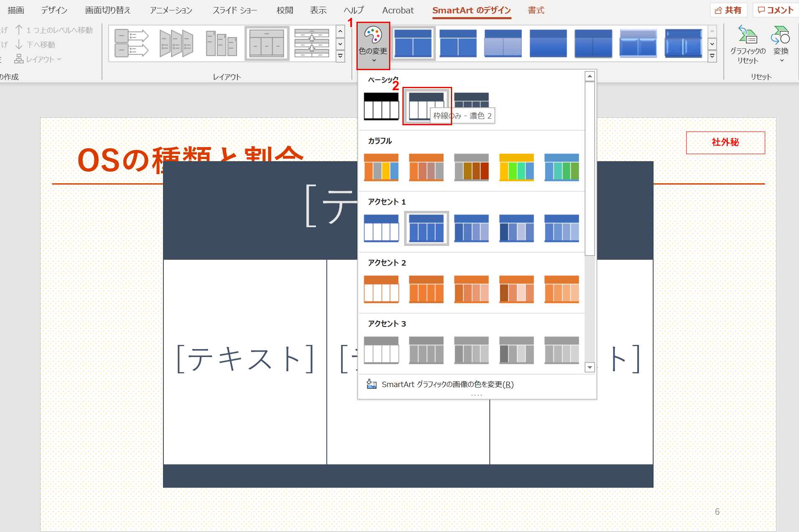Apply sixth SmartArt style (glossy)

pyautogui.click(x=638, y=43)
